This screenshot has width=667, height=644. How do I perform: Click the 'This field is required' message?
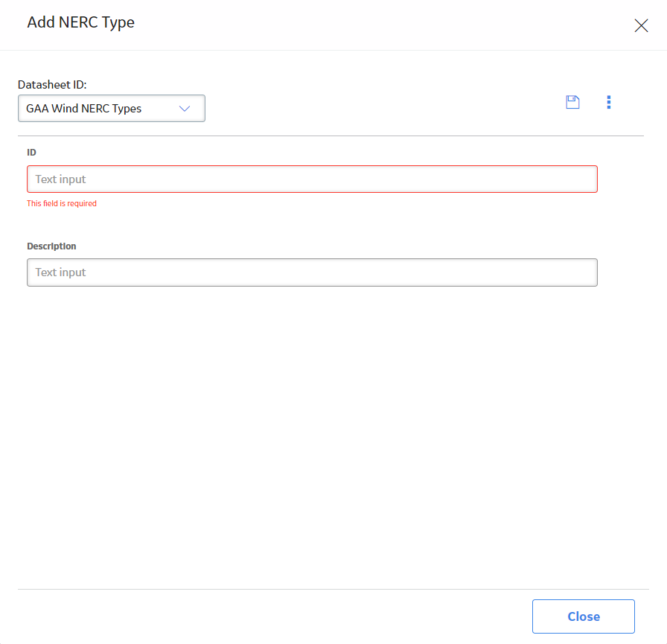[62, 203]
